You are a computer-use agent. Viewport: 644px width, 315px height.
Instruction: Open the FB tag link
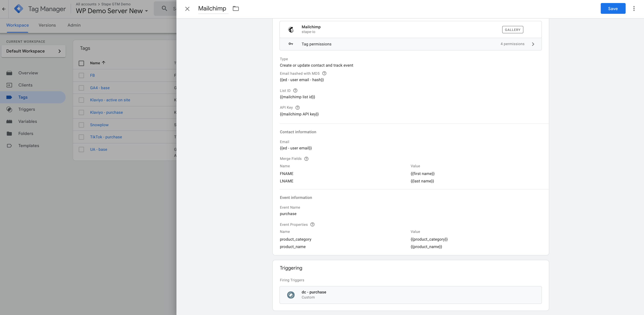pyautogui.click(x=92, y=75)
